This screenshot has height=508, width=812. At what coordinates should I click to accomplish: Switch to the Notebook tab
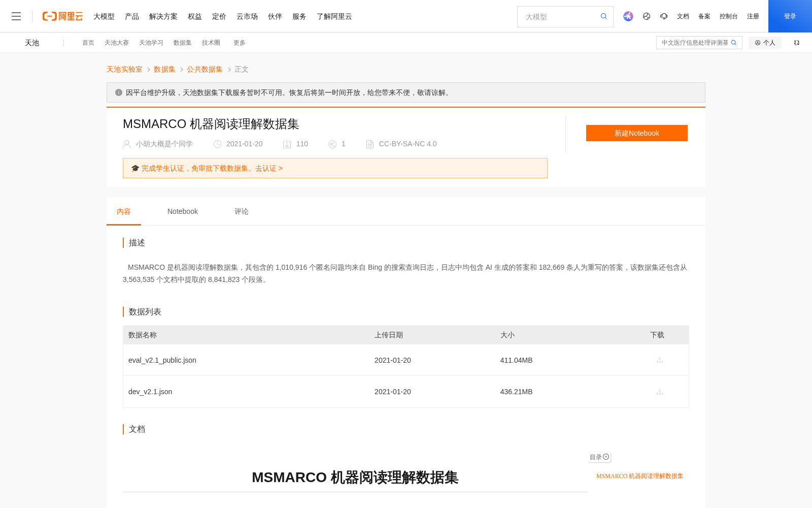click(183, 211)
